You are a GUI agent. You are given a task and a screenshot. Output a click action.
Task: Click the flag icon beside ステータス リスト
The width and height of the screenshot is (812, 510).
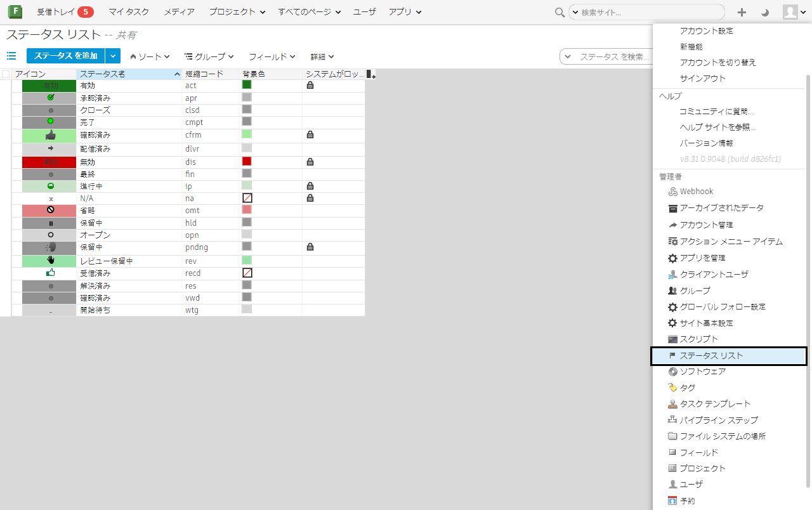click(x=673, y=356)
